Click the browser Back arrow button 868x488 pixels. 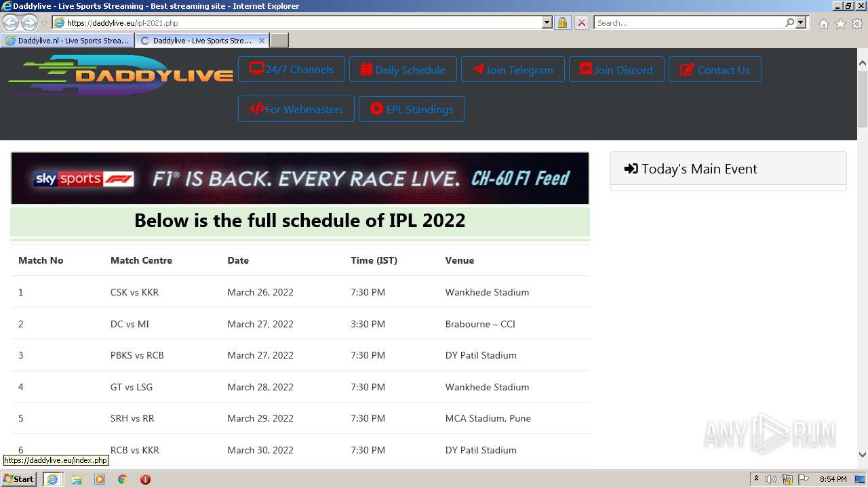(10, 22)
